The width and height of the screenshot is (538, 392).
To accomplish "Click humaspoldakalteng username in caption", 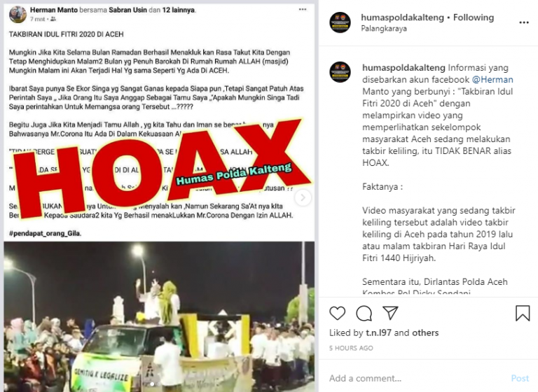I will (403, 68).
